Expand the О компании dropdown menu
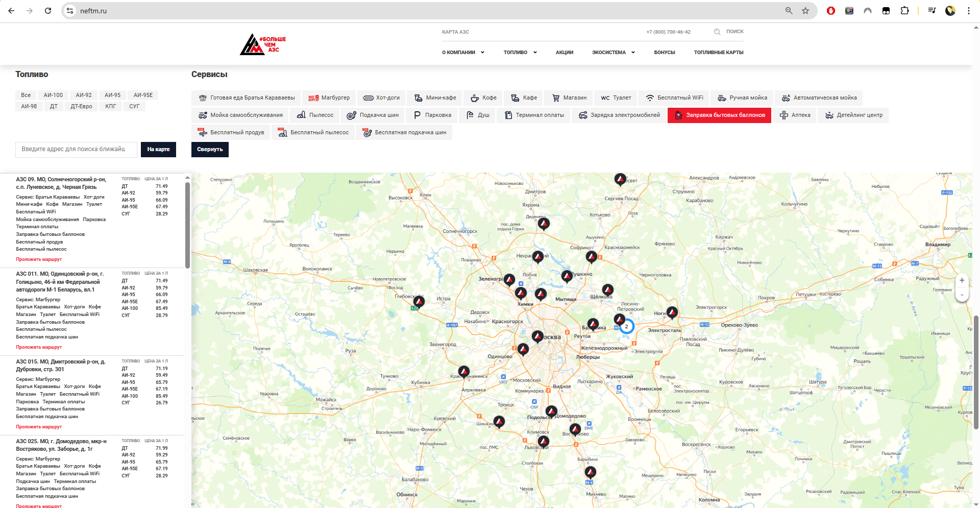Viewport: 980px width, 508px height. point(463,53)
